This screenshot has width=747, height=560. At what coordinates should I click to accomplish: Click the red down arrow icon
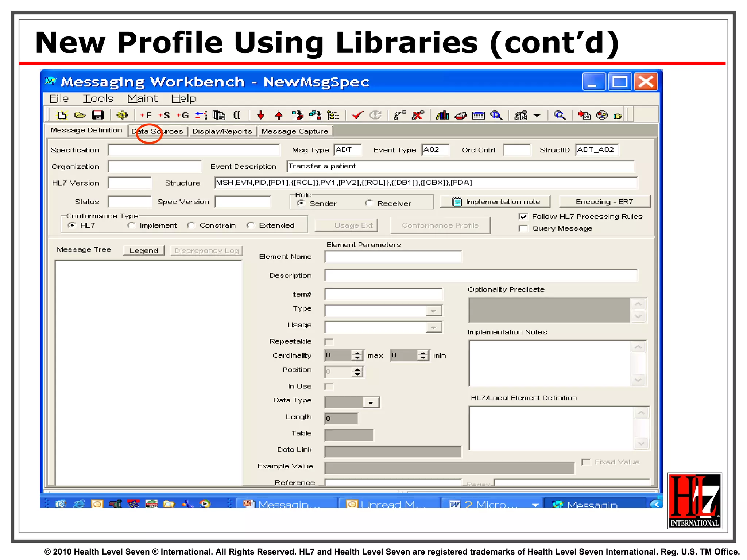261,116
